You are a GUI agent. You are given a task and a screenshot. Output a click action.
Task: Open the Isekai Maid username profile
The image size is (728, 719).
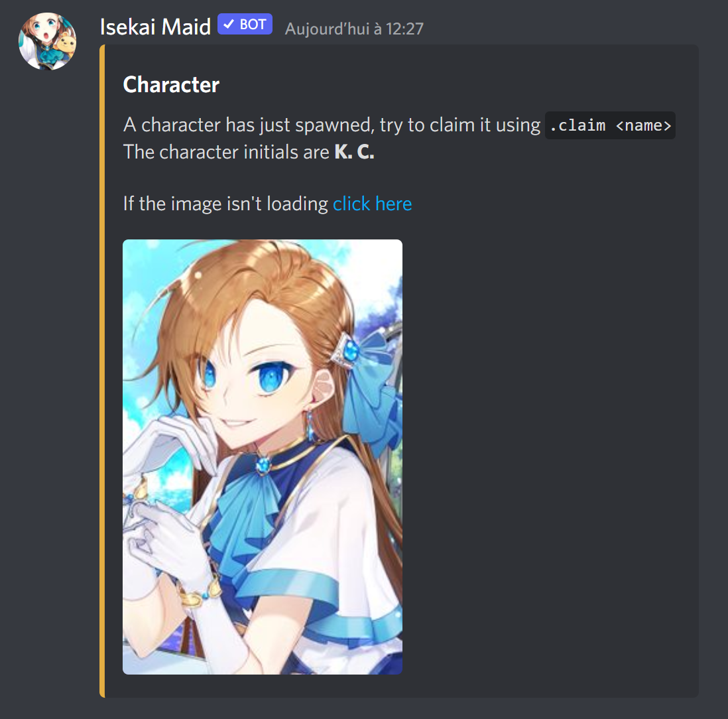[155, 27]
